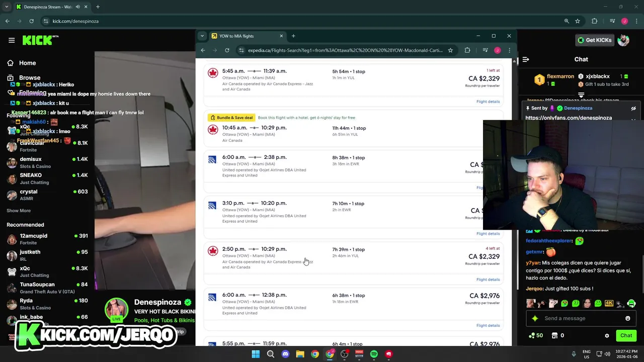Open Flight details for 2:50 p.m. flight

click(x=488, y=280)
